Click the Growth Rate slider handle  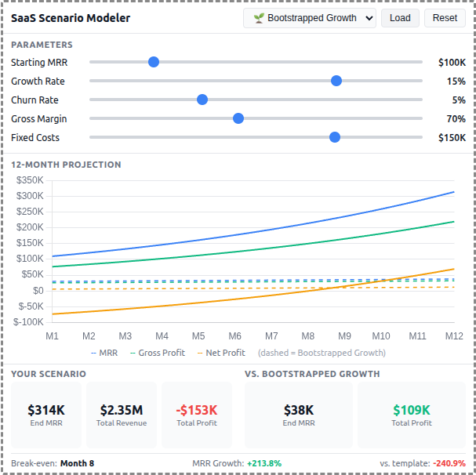tap(336, 81)
